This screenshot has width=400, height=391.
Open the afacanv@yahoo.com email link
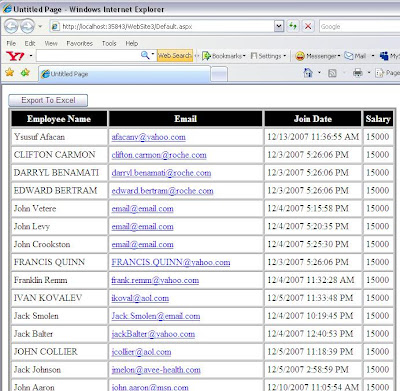click(149, 137)
